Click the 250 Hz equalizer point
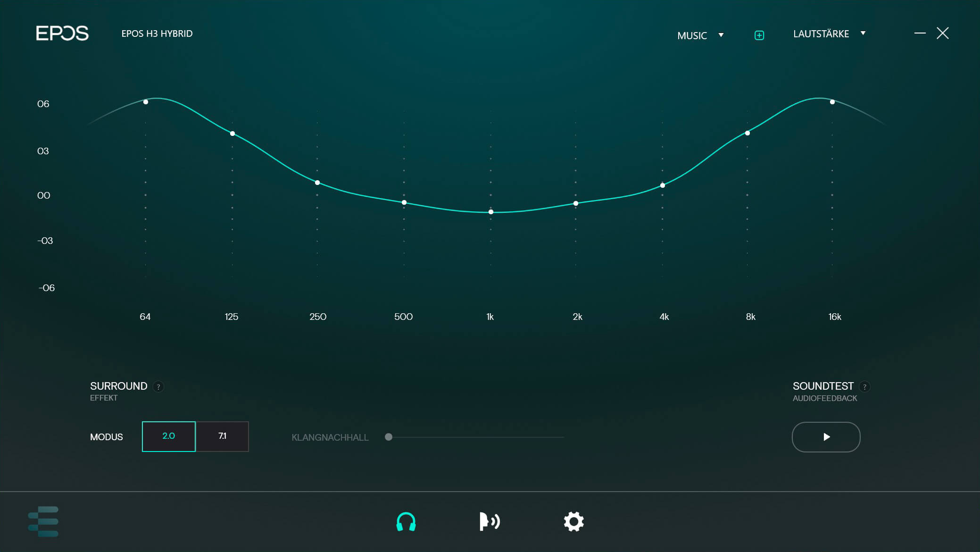The width and height of the screenshot is (980, 552). point(317,183)
